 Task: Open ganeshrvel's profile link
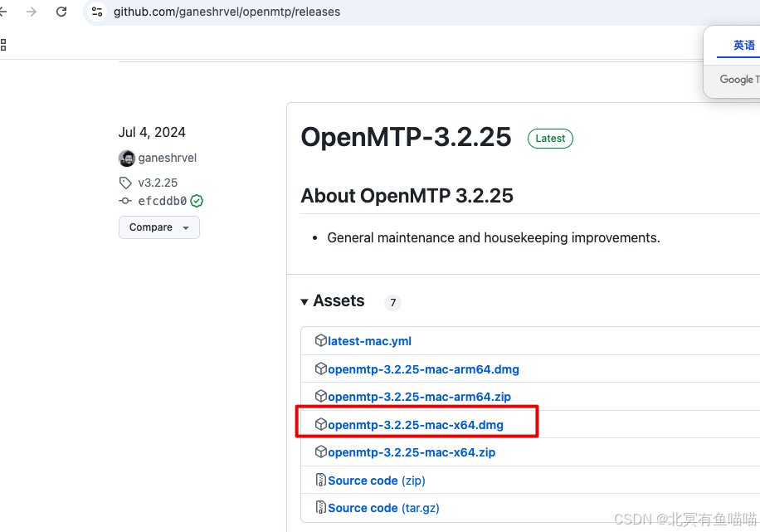point(168,158)
